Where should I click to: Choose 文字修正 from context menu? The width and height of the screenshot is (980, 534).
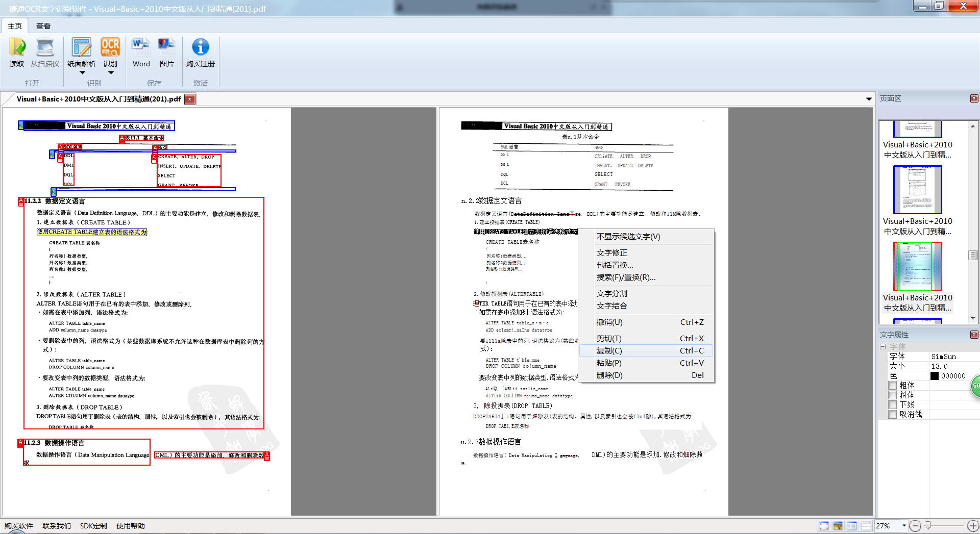pos(646,253)
